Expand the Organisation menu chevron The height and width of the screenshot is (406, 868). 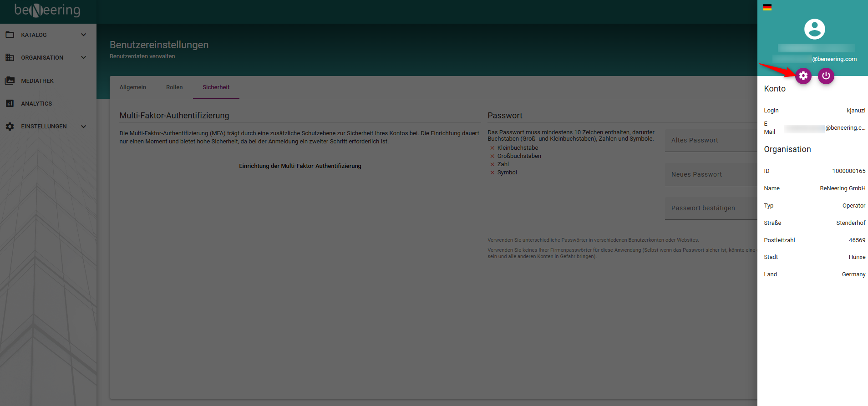point(83,58)
